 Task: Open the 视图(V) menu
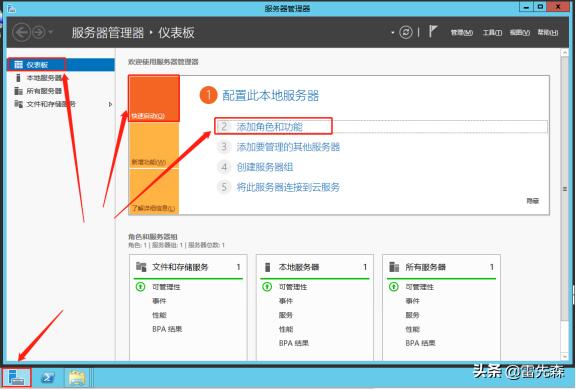tap(519, 33)
